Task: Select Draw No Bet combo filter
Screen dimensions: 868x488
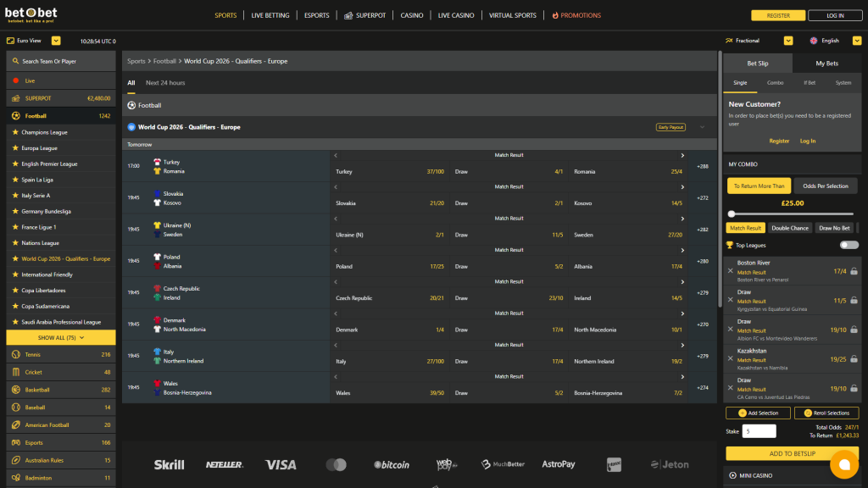Action: [x=834, y=228]
